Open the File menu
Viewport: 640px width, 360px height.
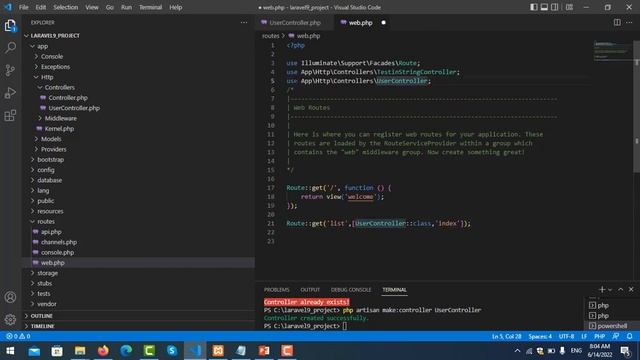click(x=24, y=7)
